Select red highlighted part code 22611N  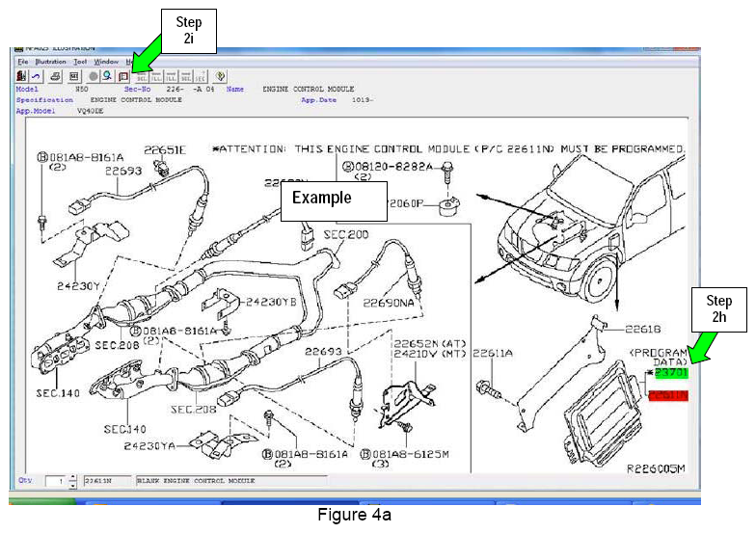(x=667, y=395)
